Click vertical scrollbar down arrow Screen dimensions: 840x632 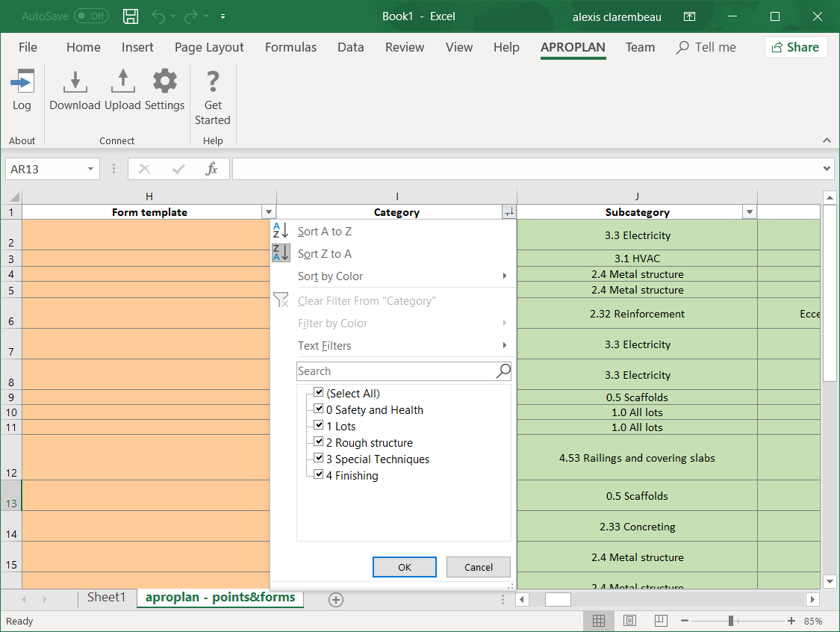tap(830, 581)
